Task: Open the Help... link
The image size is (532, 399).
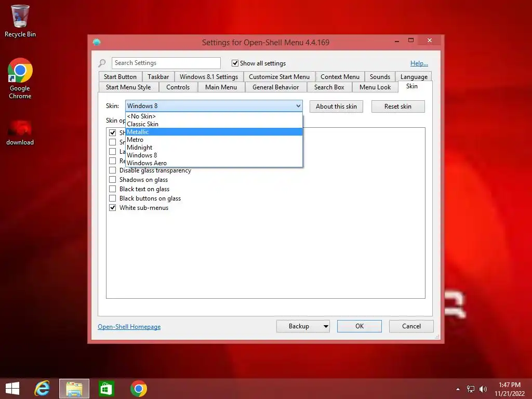Action: coord(419,63)
